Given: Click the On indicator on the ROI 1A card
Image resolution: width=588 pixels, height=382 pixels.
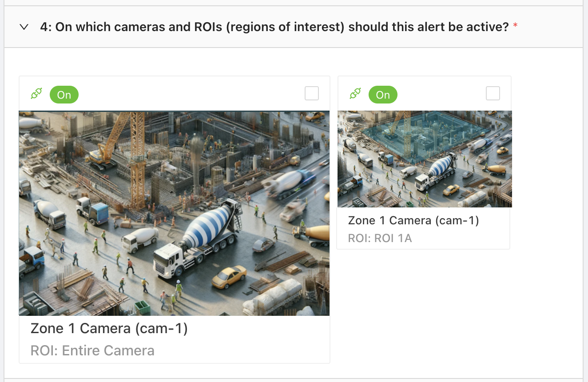Looking at the screenshot, I should tap(383, 95).
